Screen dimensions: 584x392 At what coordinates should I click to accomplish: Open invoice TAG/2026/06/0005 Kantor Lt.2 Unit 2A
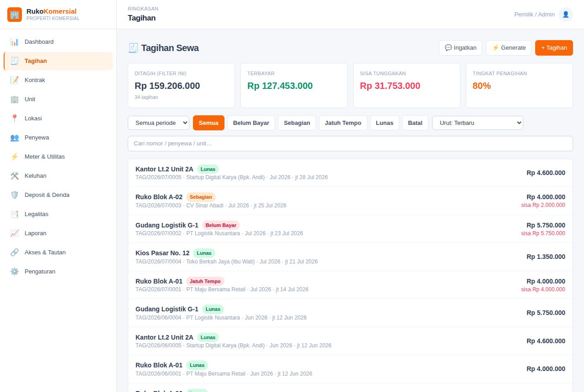[350, 341]
